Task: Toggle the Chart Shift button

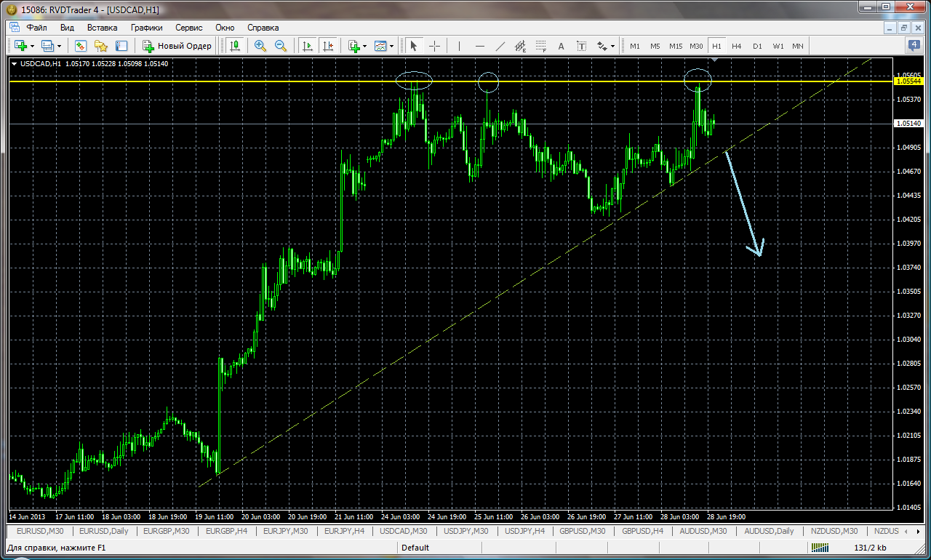Action: pyautogui.click(x=327, y=46)
